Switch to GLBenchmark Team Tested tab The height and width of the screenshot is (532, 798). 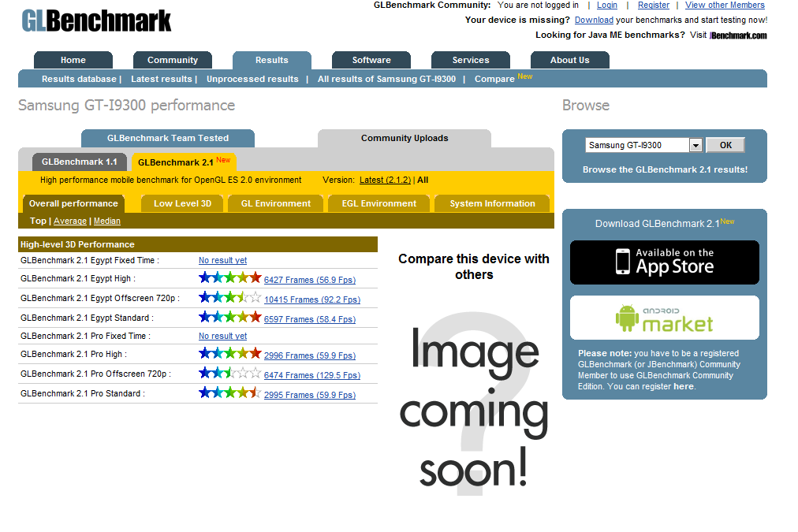tap(168, 139)
